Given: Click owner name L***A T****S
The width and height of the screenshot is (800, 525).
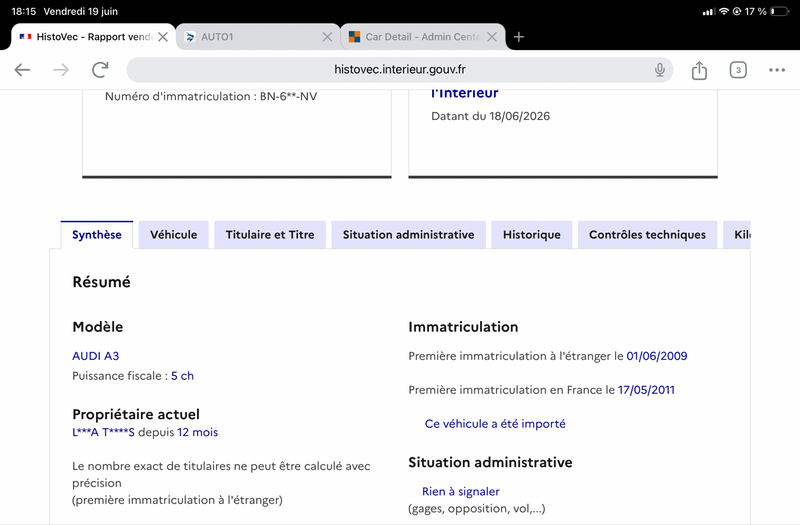Looking at the screenshot, I should (x=103, y=433).
